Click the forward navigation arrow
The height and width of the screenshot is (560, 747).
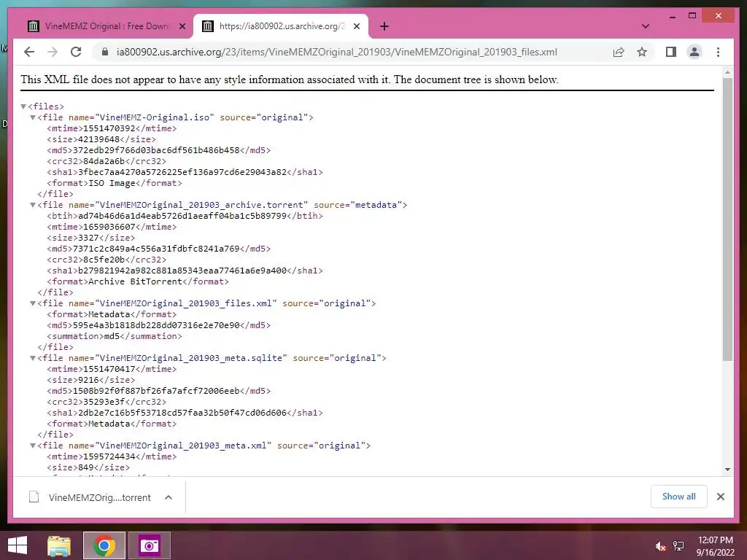(x=53, y=52)
